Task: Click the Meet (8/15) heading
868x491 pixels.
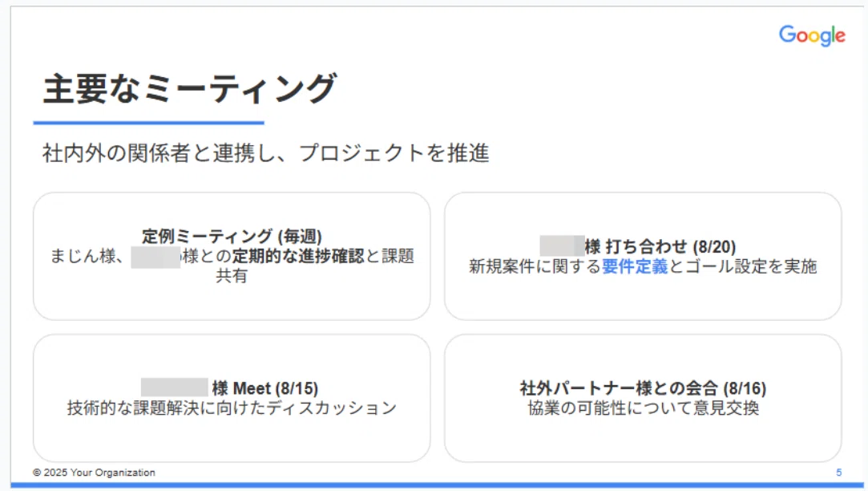Action: [275, 388]
